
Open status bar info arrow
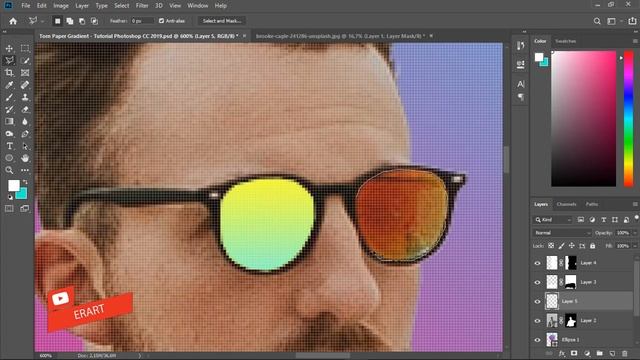(x=140, y=356)
